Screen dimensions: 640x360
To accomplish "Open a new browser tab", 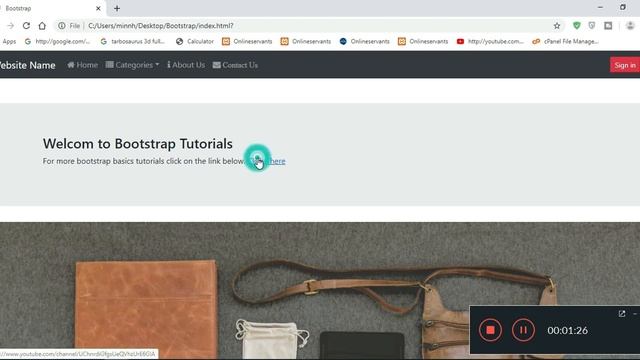I will 117,8.
